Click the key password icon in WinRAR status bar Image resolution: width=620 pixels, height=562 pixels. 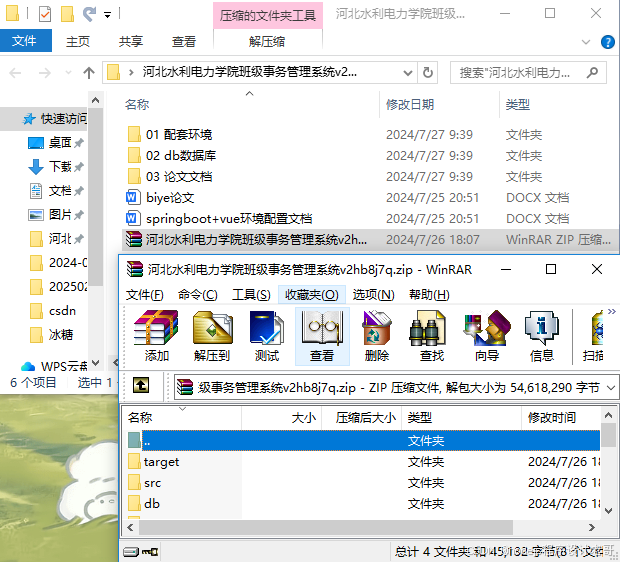point(150,551)
